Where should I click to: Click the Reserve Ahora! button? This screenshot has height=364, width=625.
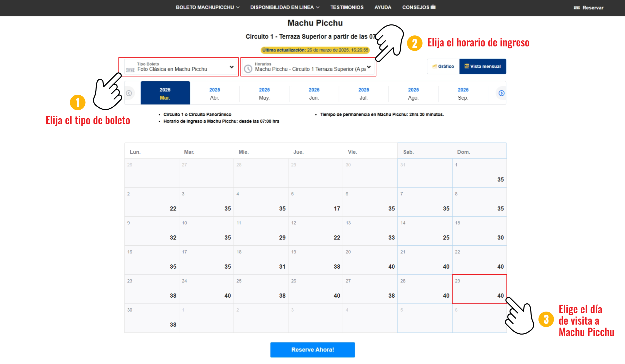pos(312,350)
